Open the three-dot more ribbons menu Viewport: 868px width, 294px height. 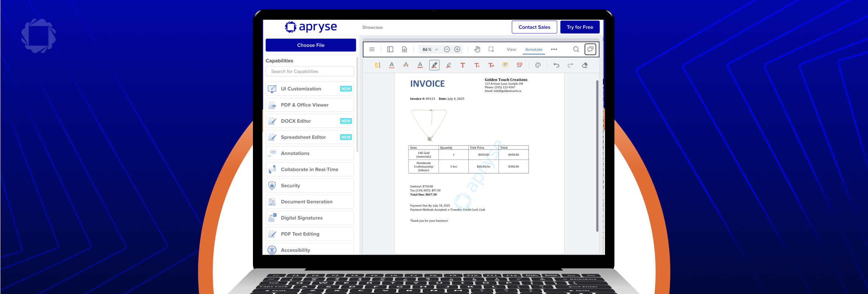tap(554, 49)
